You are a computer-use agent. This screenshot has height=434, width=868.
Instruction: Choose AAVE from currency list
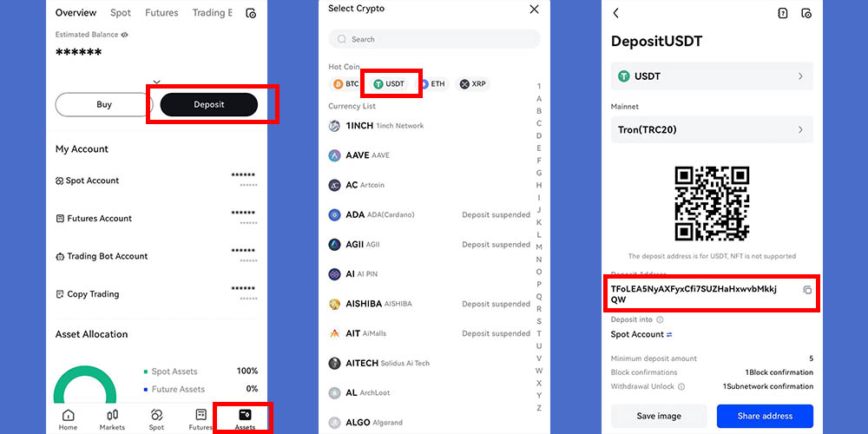429,155
